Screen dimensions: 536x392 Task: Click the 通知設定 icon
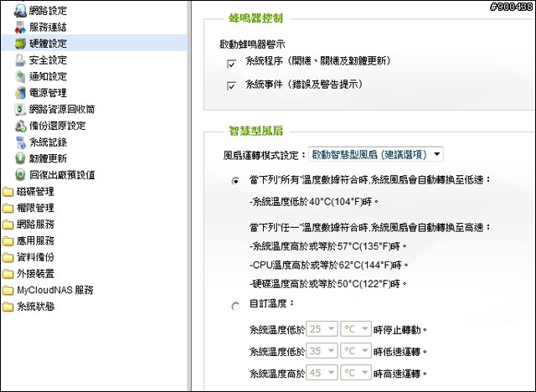tap(20, 76)
